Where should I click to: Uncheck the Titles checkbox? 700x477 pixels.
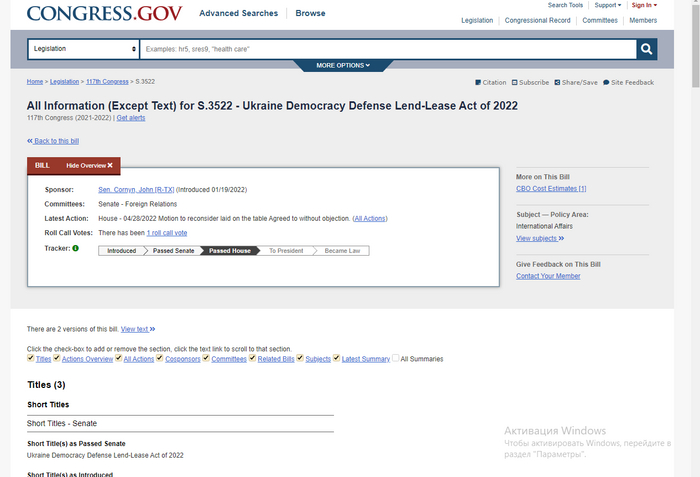30,358
